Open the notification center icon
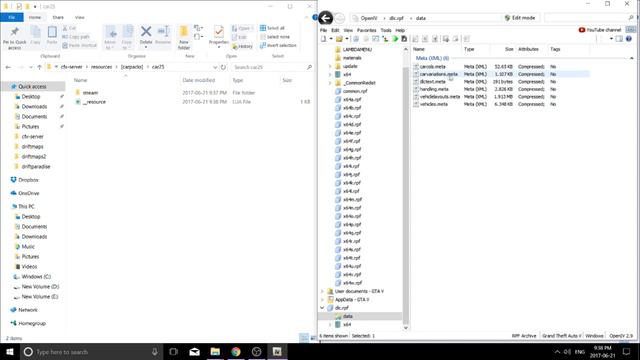The image size is (640, 360). (x=626, y=351)
